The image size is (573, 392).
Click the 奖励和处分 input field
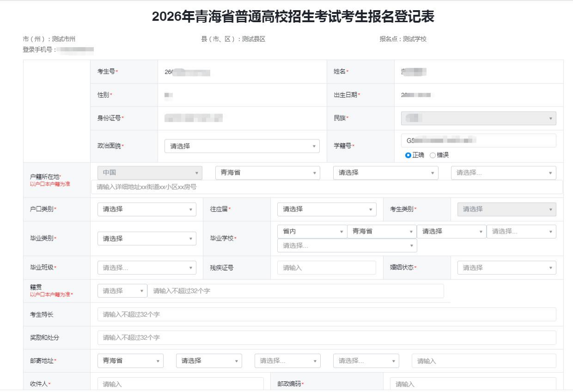(x=327, y=338)
